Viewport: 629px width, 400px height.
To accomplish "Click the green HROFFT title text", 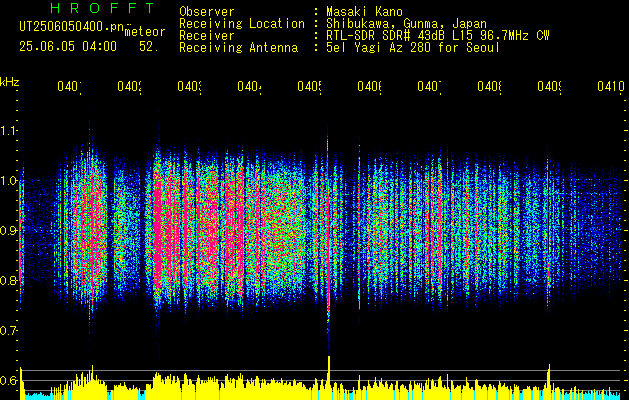I will [103, 8].
